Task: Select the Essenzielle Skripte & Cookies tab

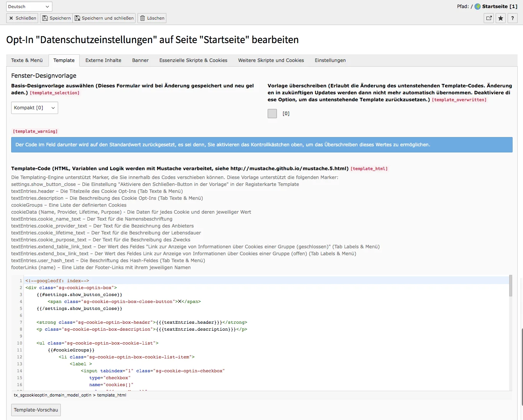Action: (x=193, y=60)
